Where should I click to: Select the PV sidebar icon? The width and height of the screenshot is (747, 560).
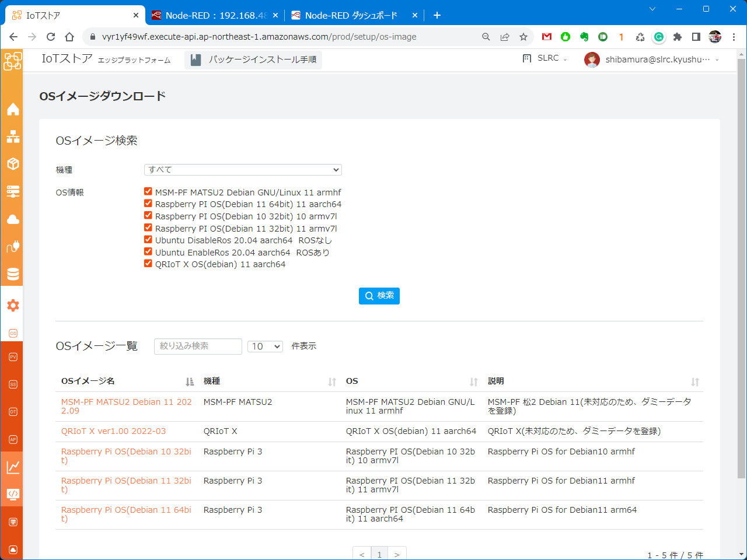coord(13,356)
